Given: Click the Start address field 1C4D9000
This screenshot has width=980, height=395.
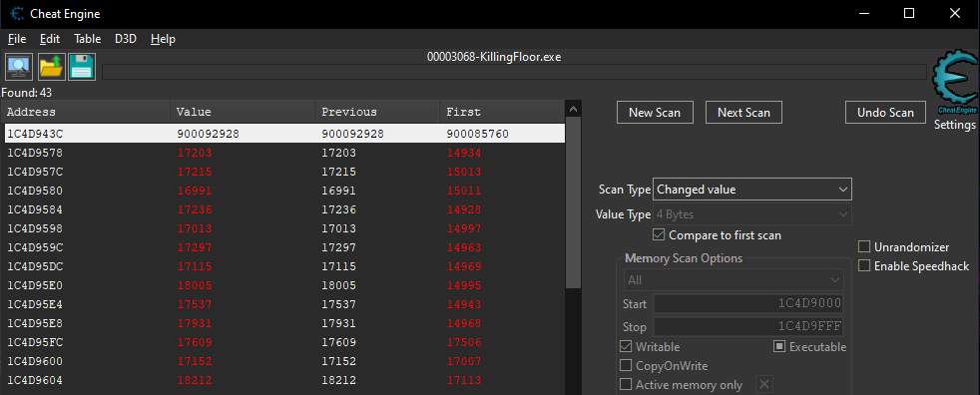Looking at the screenshot, I should [748, 304].
